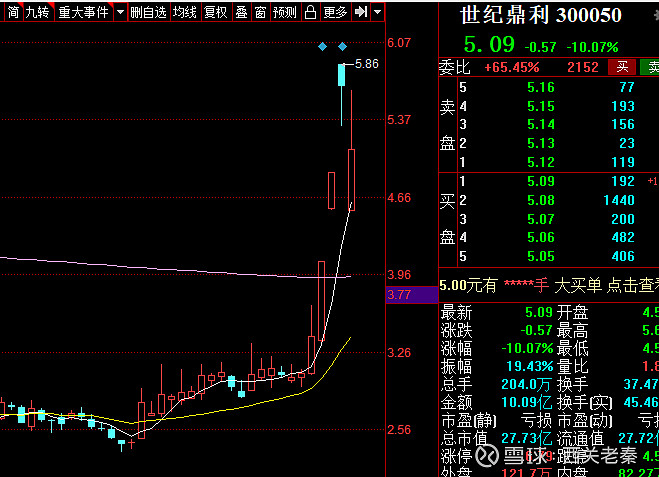Click the purple 3.77 price axis box
The width and height of the screenshot is (659, 477).
[412, 295]
